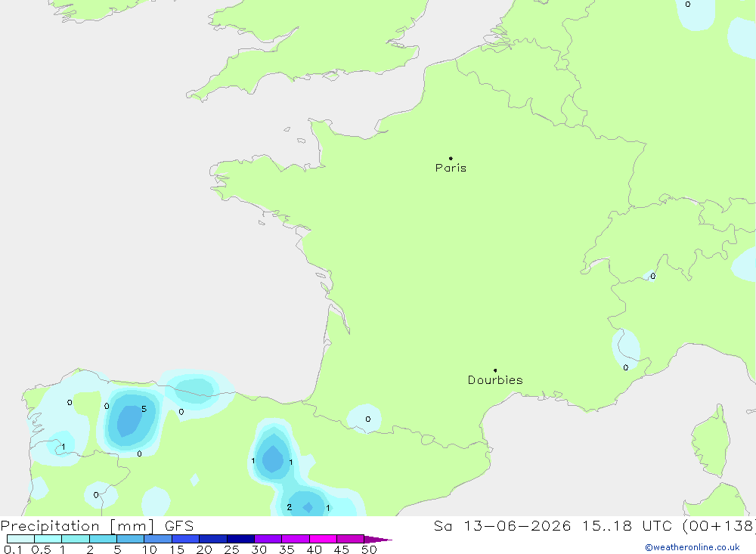This screenshot has width=756, height=554.
Task: Click the (00+138) forecast offset text
Action: (719, 525)
